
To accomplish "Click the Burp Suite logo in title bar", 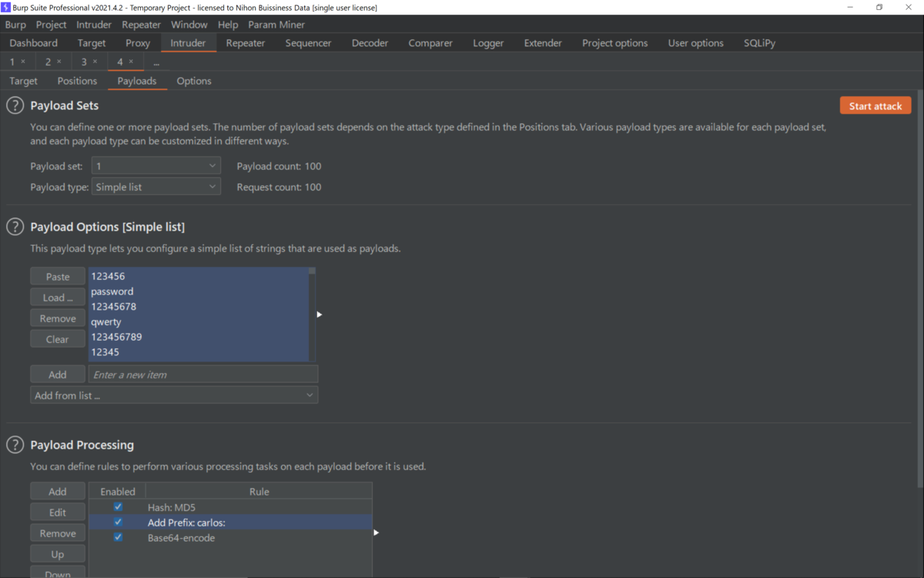I will click(x=6, y=7).
